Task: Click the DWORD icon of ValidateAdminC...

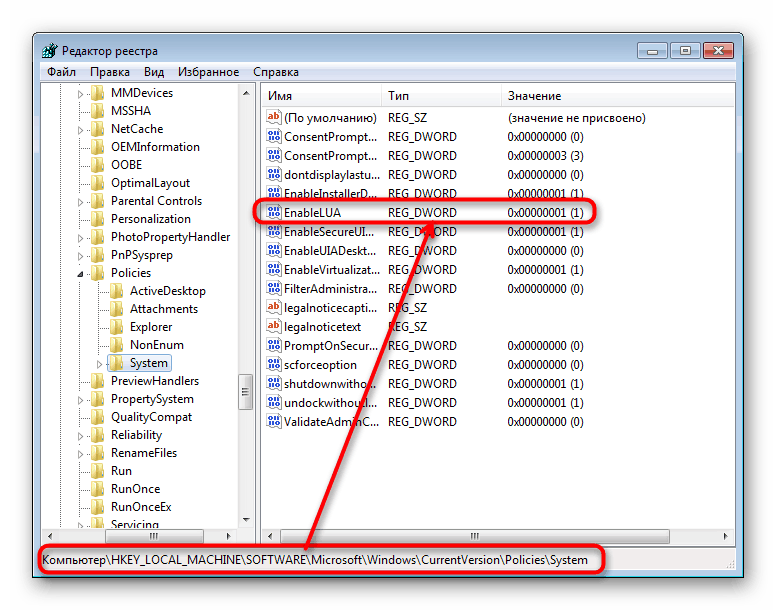Action: [x=274, y=421]
